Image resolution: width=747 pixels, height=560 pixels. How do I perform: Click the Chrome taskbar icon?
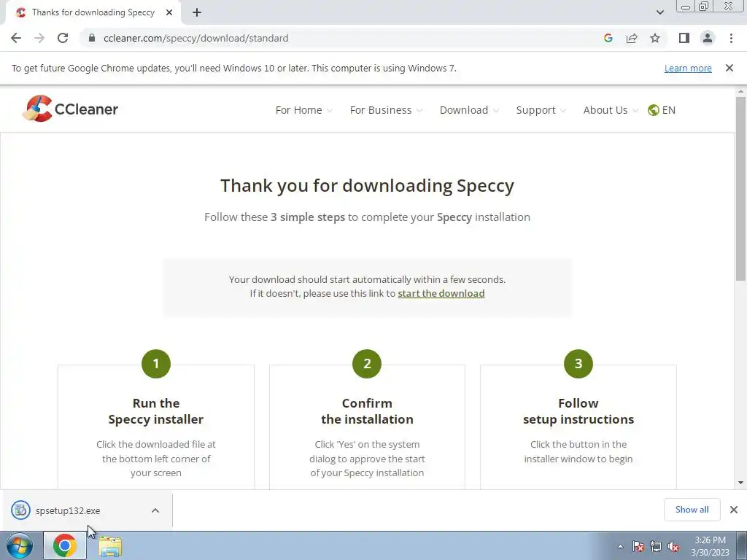(x=65, y=545)
